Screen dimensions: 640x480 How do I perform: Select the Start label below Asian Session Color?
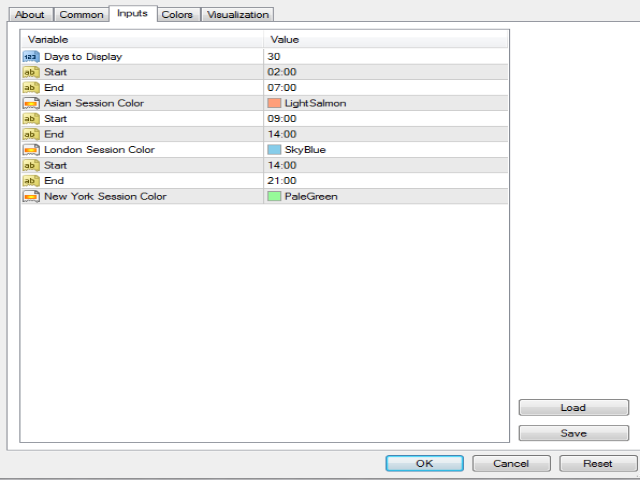[x=56, y=119]
